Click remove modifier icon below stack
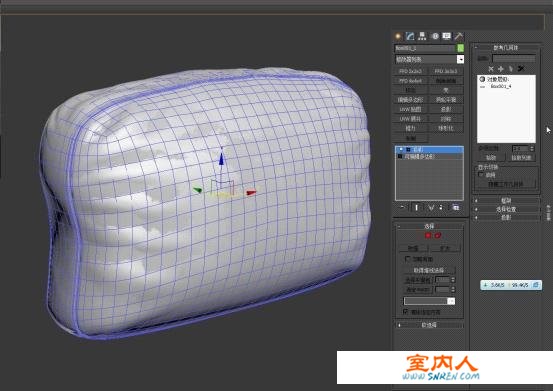The height and width of the screenshot is (391, 553). click(x=441, y=207)
